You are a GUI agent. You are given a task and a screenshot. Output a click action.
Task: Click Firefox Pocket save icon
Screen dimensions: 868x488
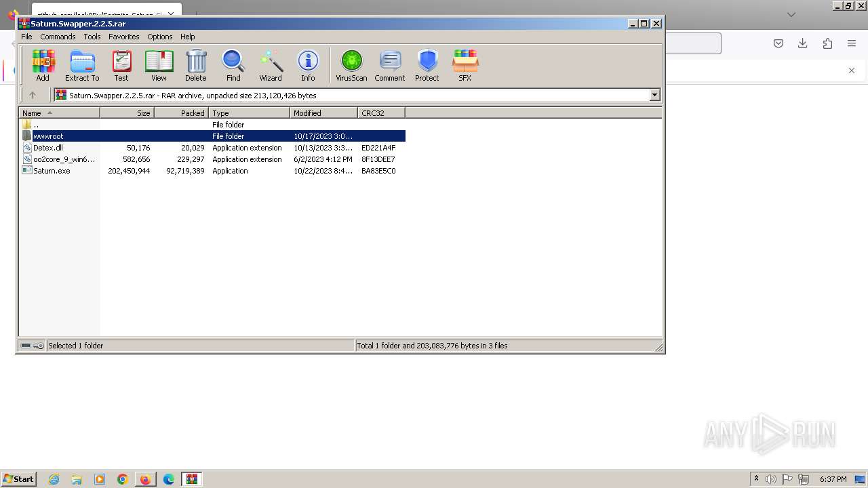[x=778, y=43]
